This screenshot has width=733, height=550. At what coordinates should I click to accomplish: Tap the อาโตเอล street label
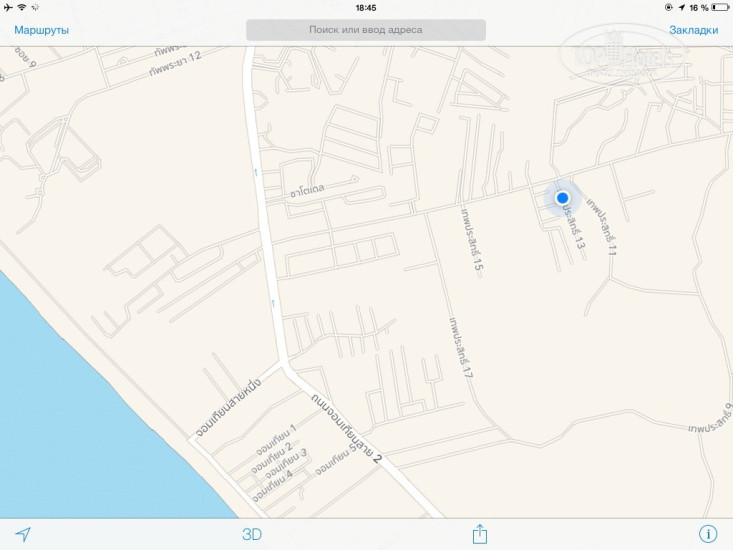307,190
